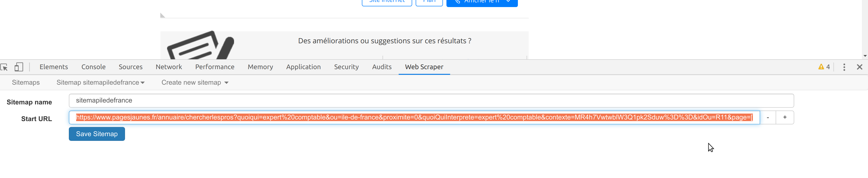Click the Sitemap name input field
The width and height of the screenshot is (868, 178).
pos(431,100)
